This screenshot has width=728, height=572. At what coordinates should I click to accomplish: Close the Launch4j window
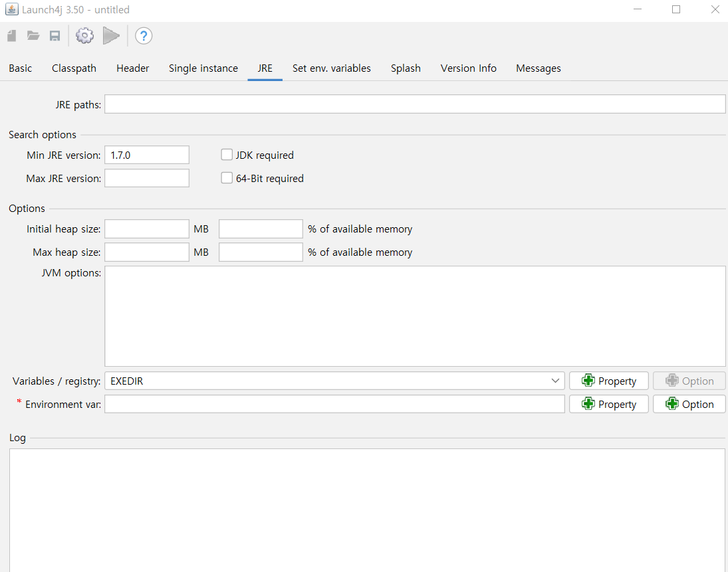coord(715,9)
